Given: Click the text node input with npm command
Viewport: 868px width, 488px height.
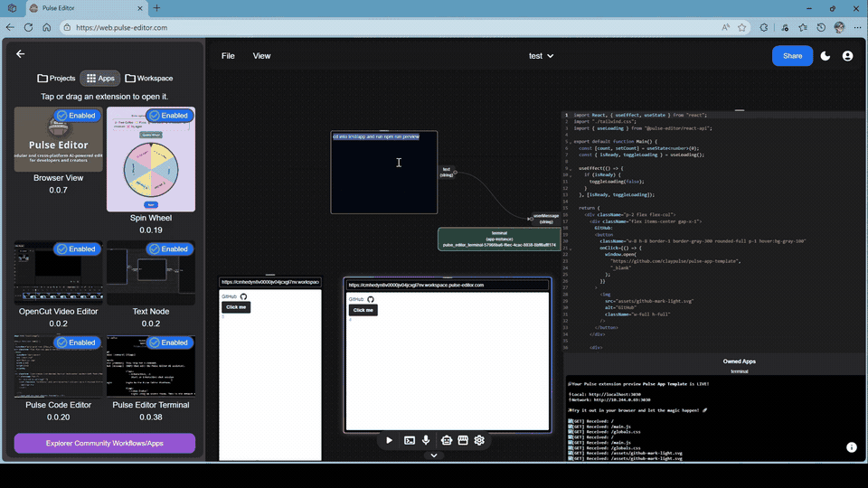Looking at the screenshot, I should (384, 172).
